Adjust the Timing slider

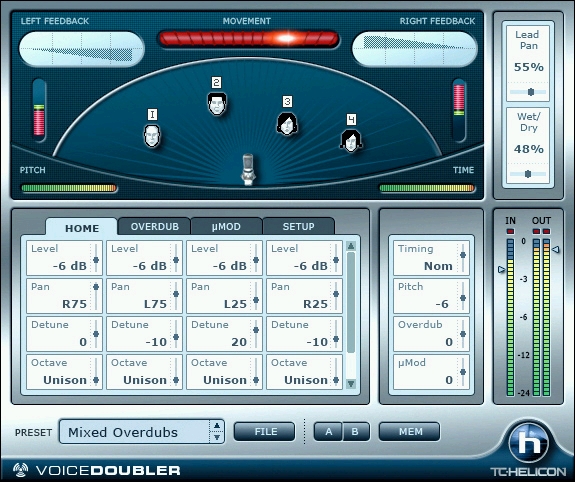(x=463, y=258)
